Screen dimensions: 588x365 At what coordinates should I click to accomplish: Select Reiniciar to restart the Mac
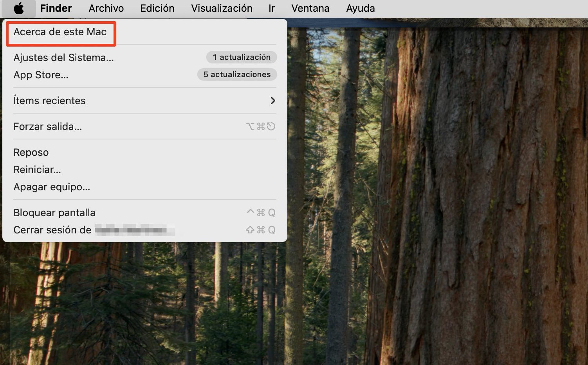[x=37, y=169]
